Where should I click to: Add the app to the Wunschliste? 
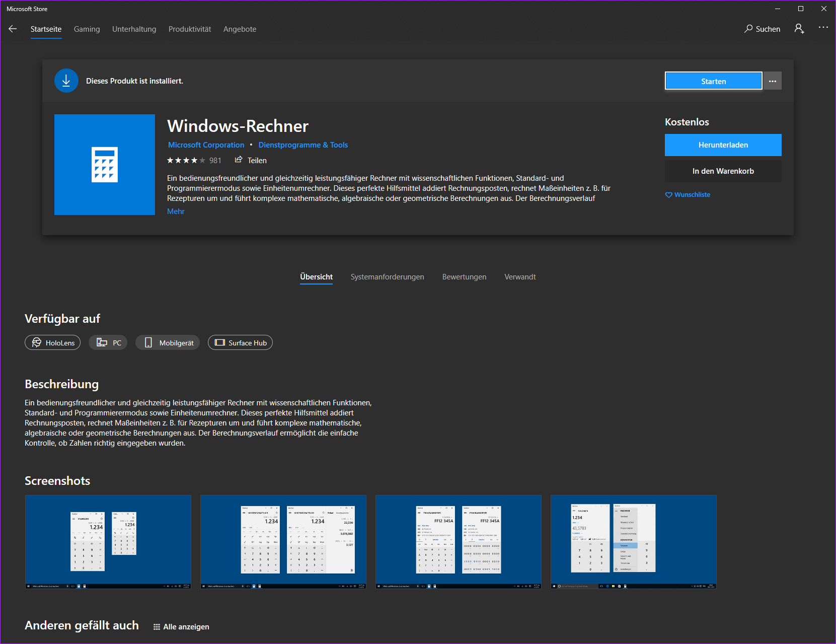pyautogui.click(x=688, y=195)
